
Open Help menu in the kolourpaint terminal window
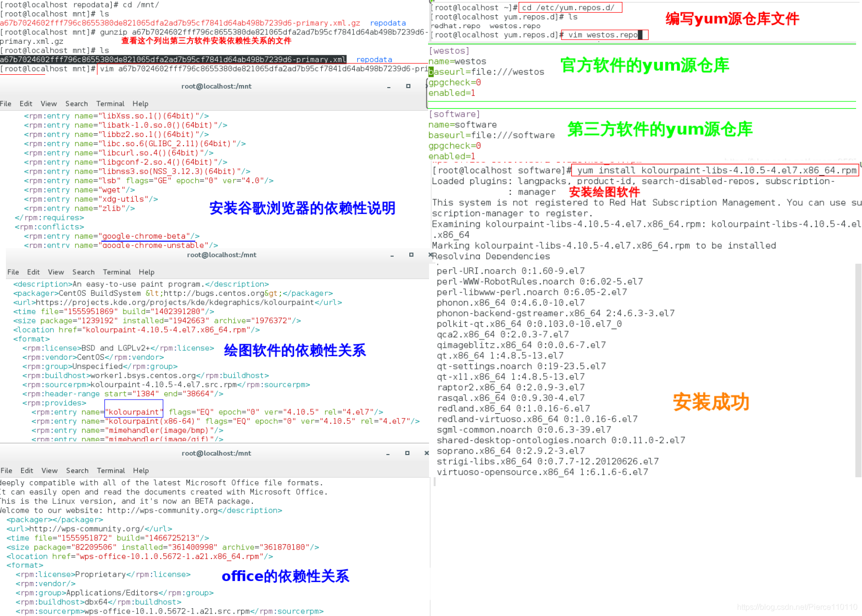147,272
